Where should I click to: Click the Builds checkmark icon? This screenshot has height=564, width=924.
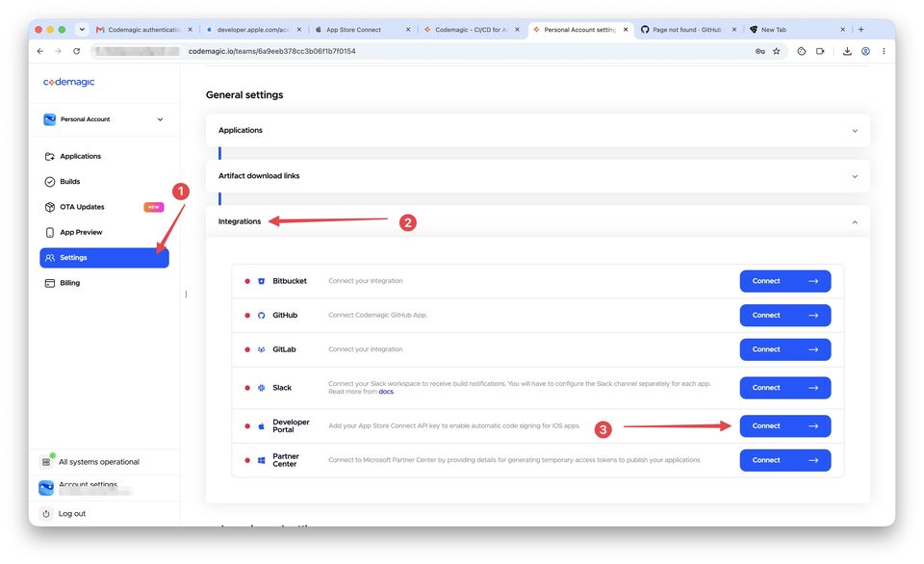point(49,182)
